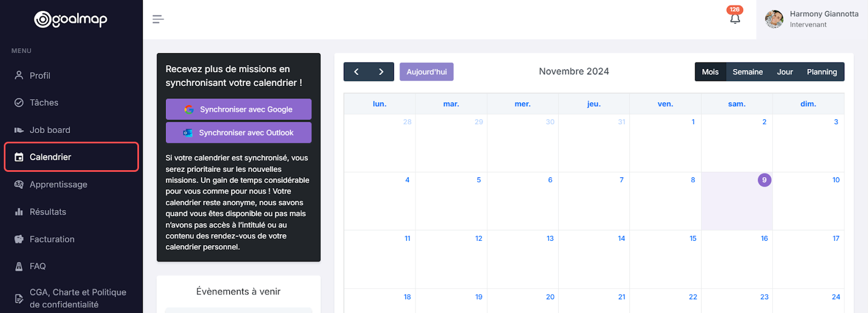Click Synchroniser avec Google button
Viewport: 868px width, 313px height.
[239, 109]
